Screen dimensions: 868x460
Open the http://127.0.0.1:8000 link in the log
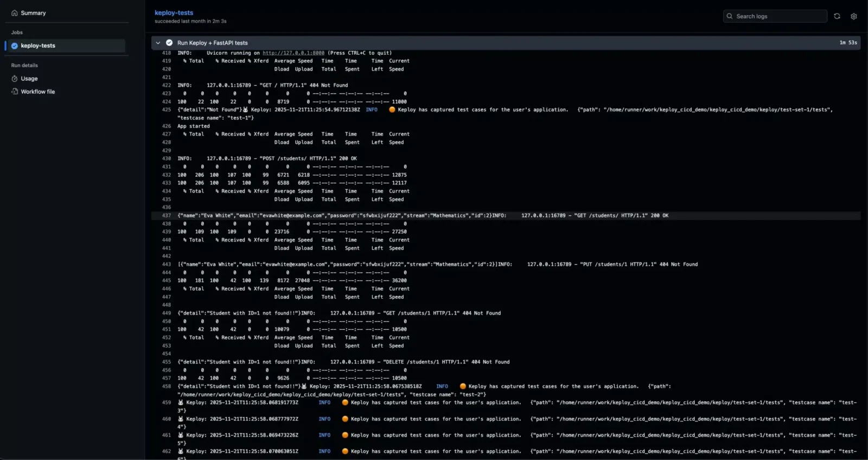point(293,53)
